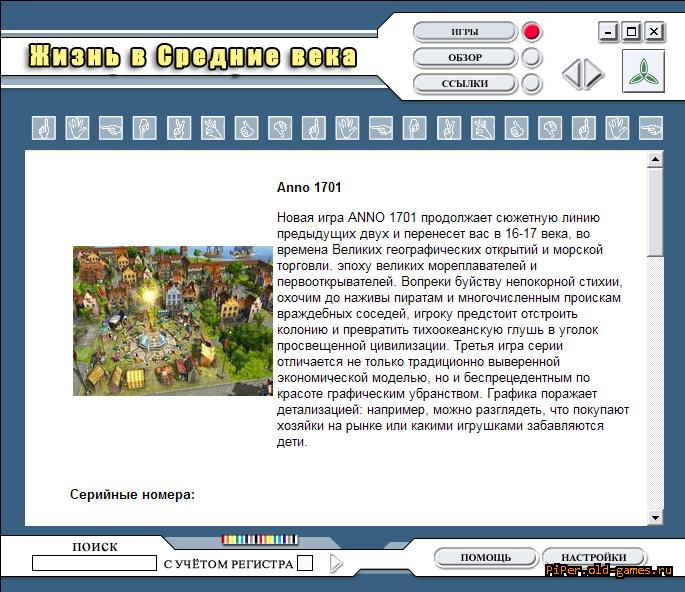Minimize the application window
The image size is (685, 592).
coord(609,32)
